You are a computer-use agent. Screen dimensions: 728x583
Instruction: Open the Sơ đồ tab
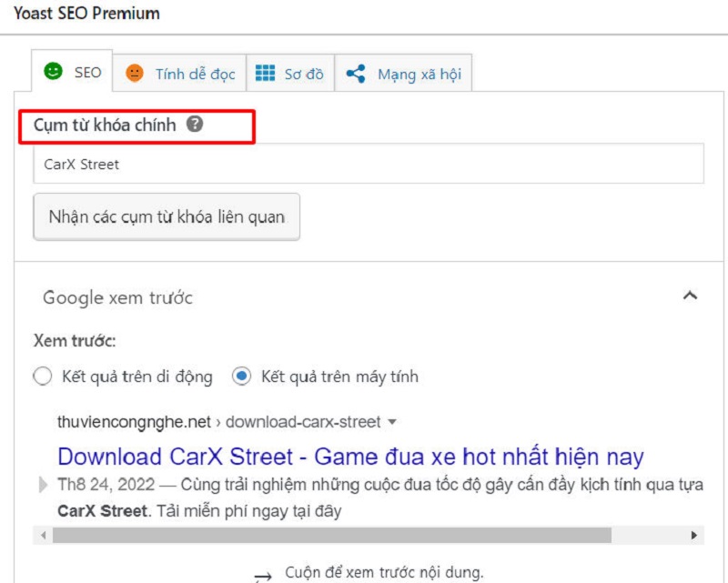[x=290, y=74]
